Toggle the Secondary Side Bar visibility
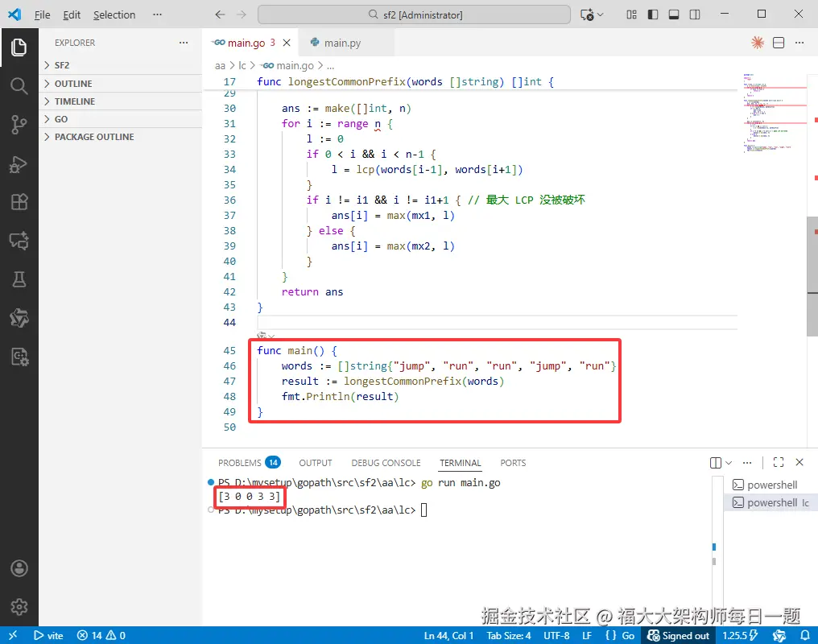818x644 pixels. coord(694,14)
